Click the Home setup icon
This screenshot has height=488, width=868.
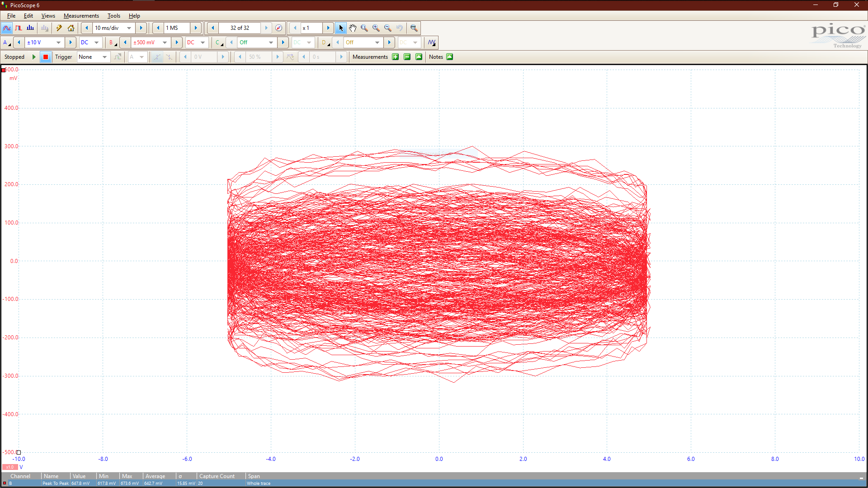tap(71, 28)
